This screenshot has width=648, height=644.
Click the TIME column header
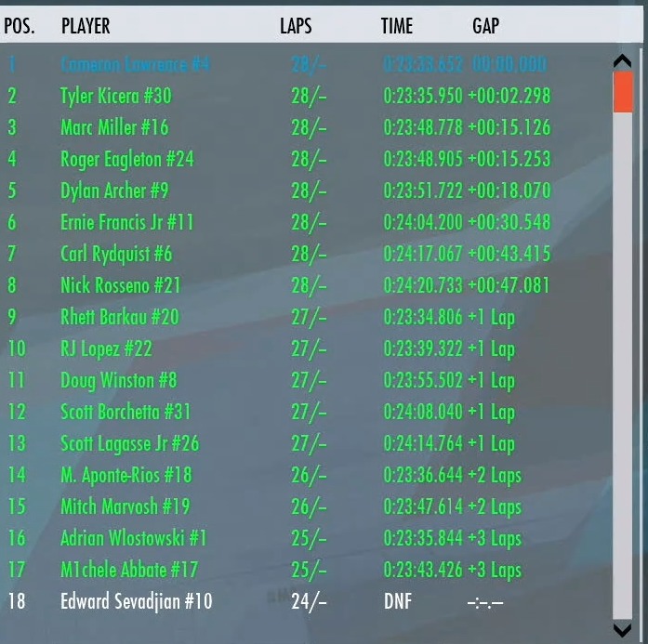(x=396, y=26)
